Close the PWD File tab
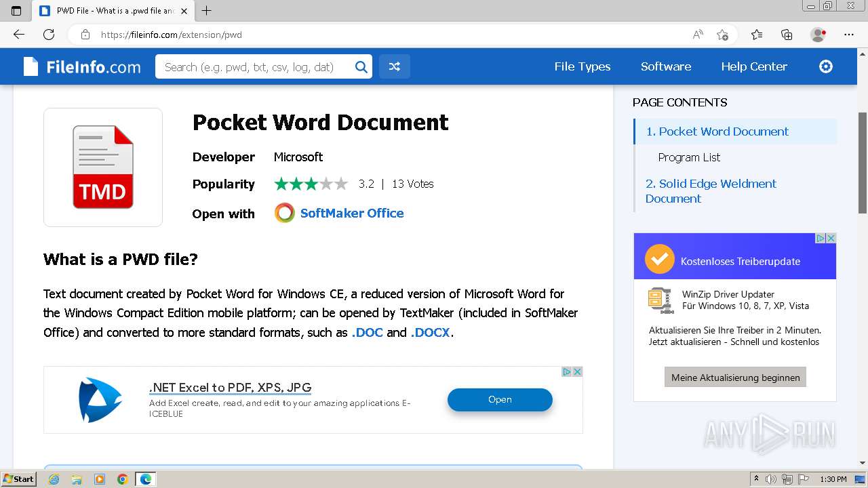This screenshot has width=868, height=488. click(x=184, y=11)
